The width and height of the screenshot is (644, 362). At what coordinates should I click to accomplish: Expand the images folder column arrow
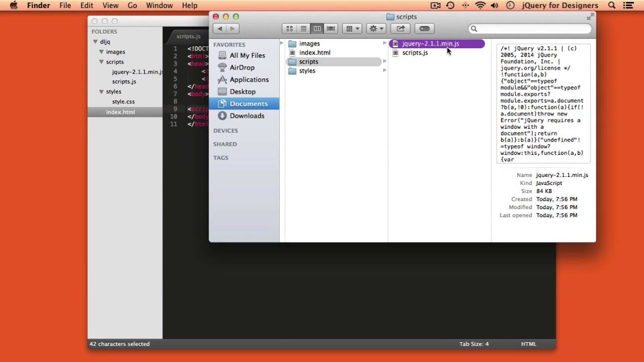pyautogui.click(x=385, y=43)
